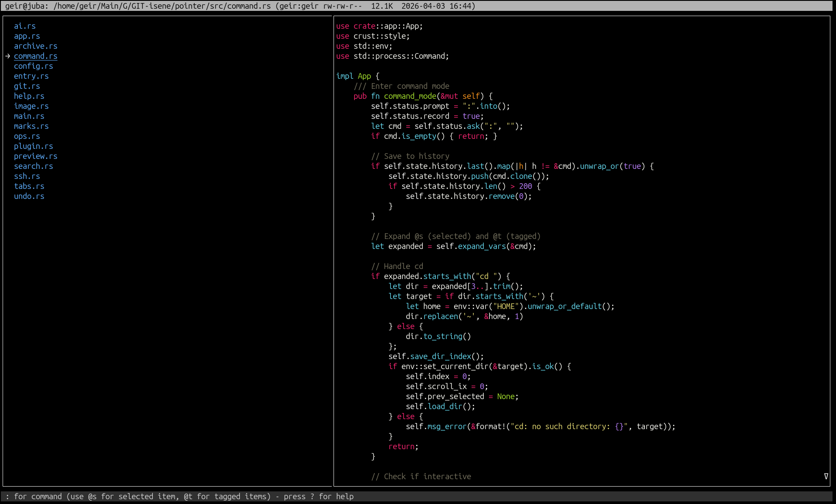Choose entry.rs file entry
Viewport: 836px width, 504px height.
[x=31, y=76]
